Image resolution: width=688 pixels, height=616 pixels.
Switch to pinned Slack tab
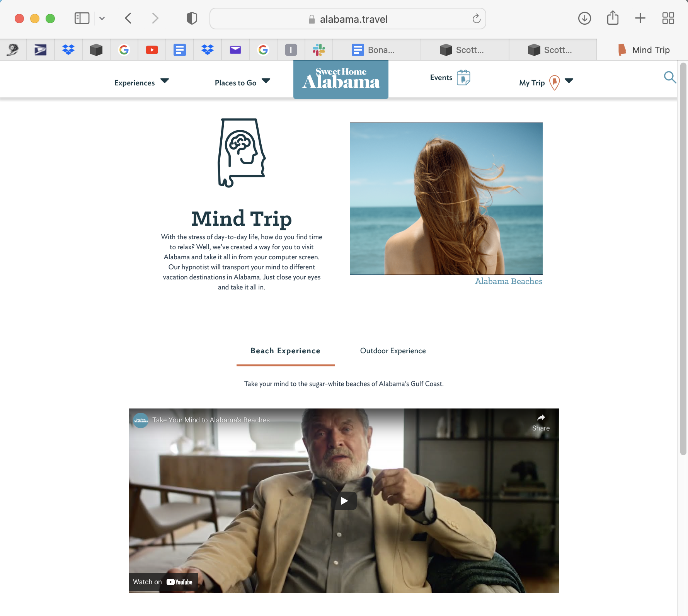point(319,50)
